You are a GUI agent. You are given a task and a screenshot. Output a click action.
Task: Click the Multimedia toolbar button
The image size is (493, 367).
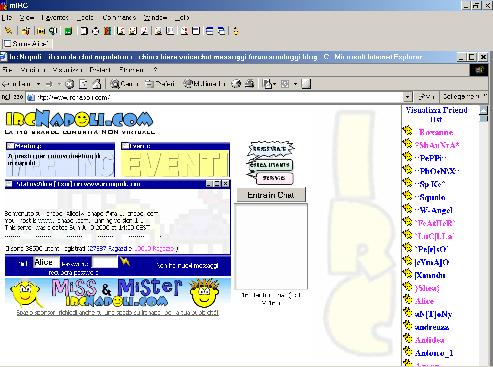pyautogui.click(x=205, y=84)
